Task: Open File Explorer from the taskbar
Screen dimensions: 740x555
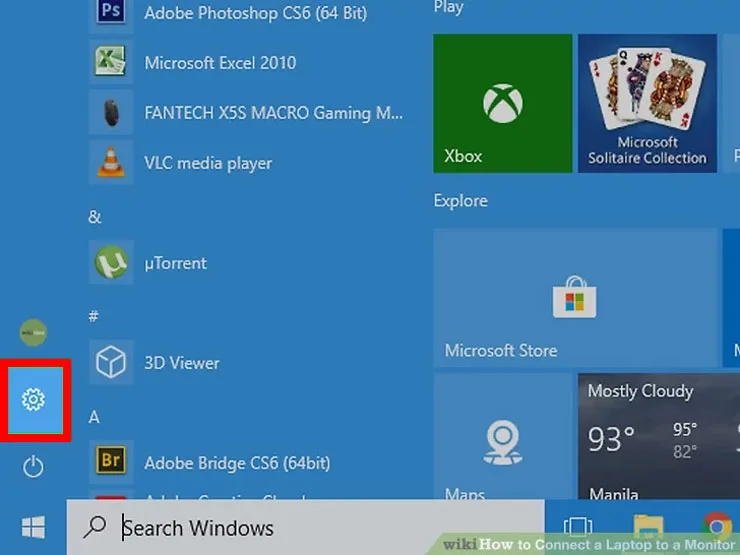Action: pos(648,527)
